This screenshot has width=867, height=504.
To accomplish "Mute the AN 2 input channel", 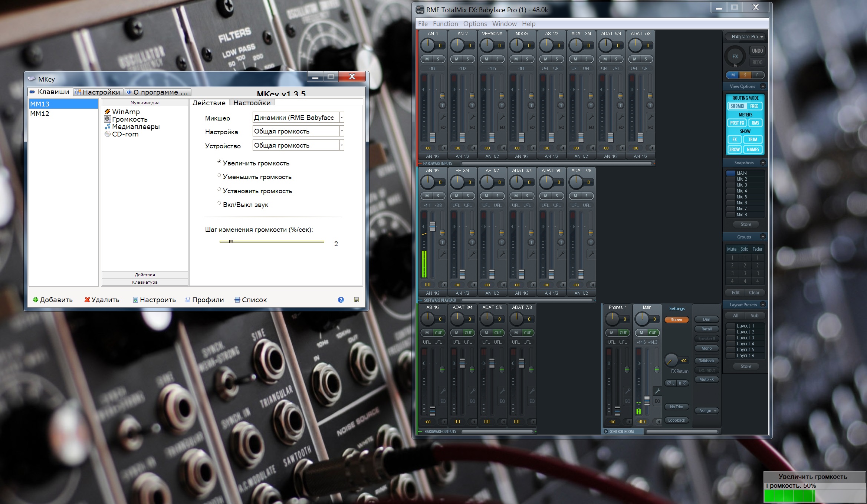I will click(x=457, y=59).
